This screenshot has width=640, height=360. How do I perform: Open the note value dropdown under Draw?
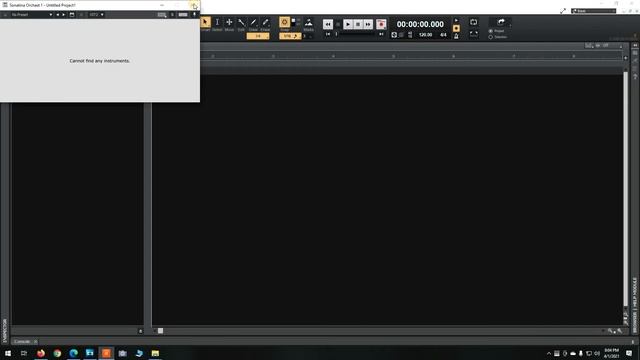pos(258,36)
